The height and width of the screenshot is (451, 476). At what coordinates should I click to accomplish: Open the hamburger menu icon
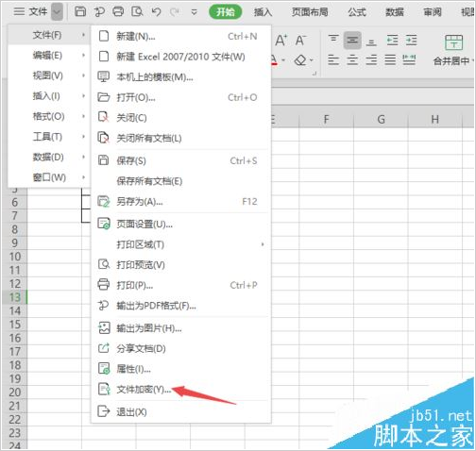point(19,11)
